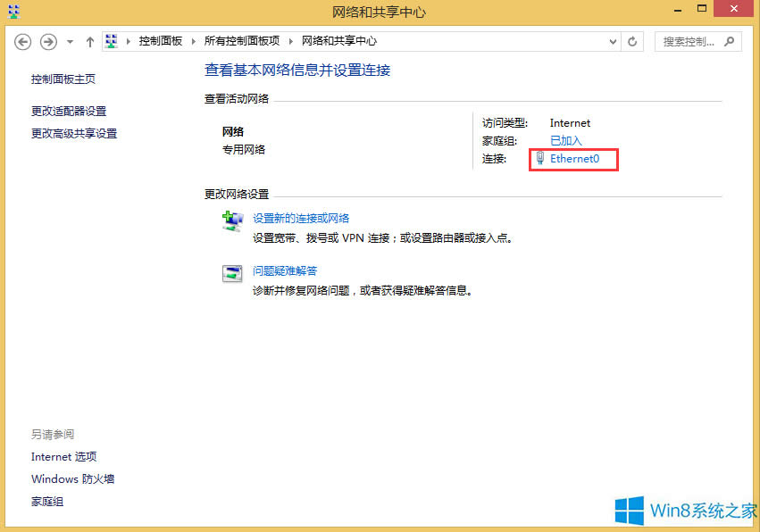Viewport: 760px width, 532px height.
Task: Click the Ethernet0 adapter icon
Action: pos(539,159)
